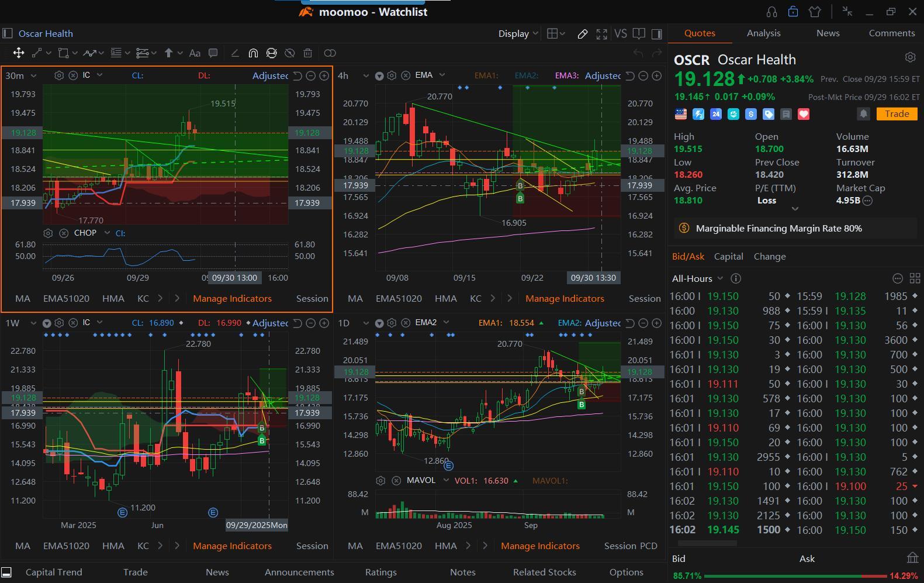Click the Bid/Ask ratio percentage bar

point(795,576)
